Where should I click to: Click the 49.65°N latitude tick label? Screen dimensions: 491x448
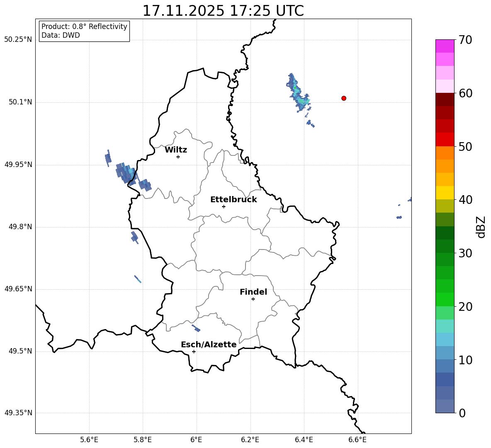pos(18,289)
